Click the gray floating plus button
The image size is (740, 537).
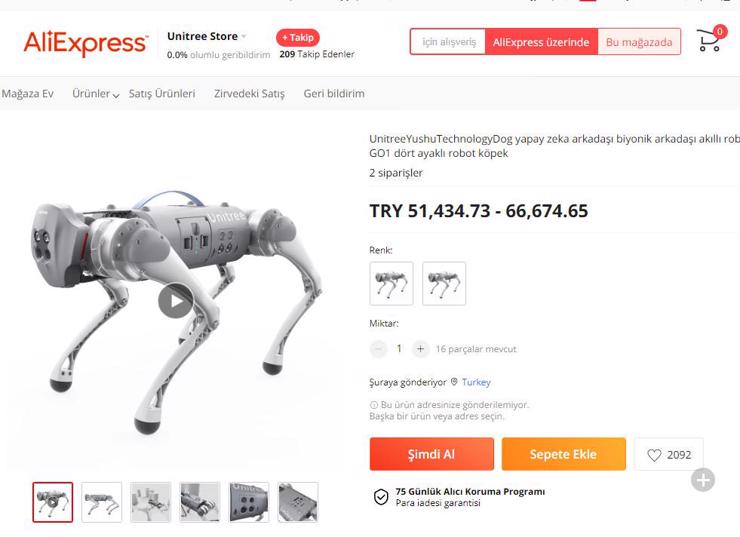(703, 480)
